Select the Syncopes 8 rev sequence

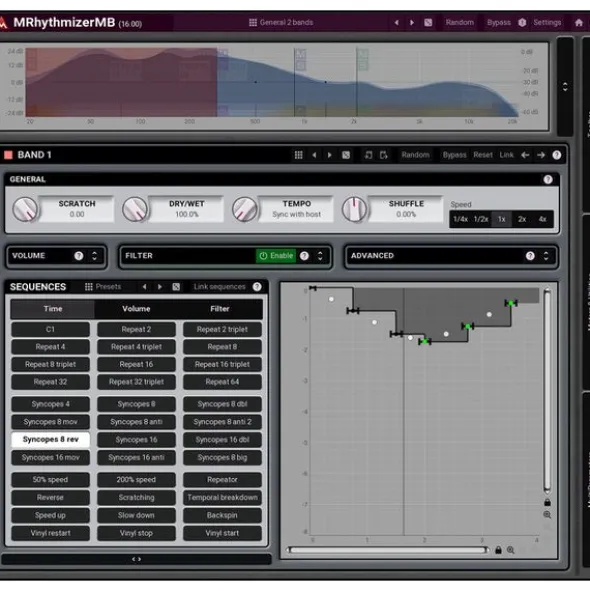[x=51, y=439]
